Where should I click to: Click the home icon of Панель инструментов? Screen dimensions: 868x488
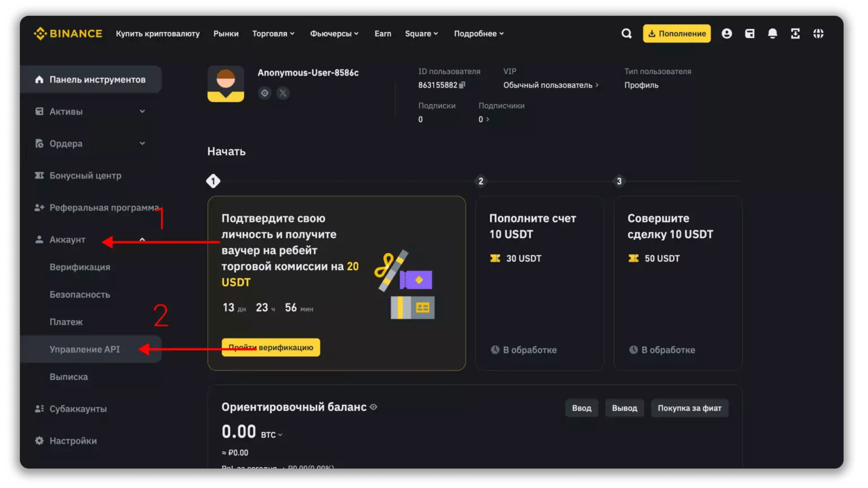(39, 80)
